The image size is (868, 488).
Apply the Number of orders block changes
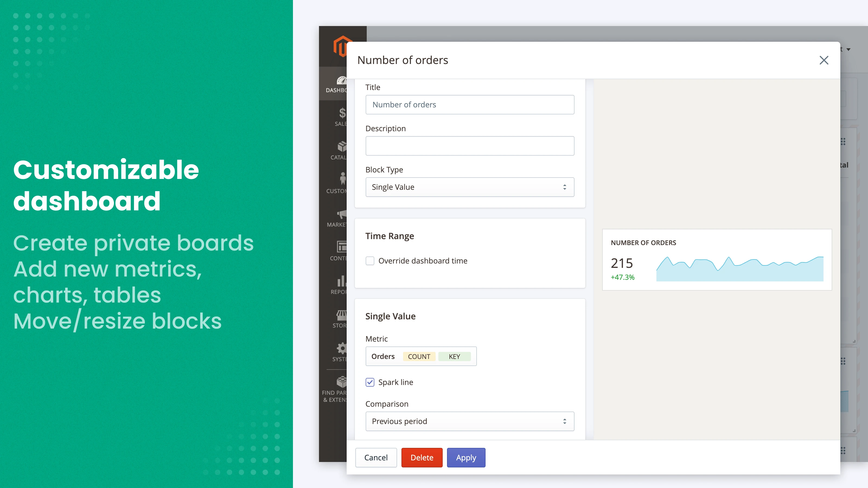pyautogui.click(x=466, y=457)
